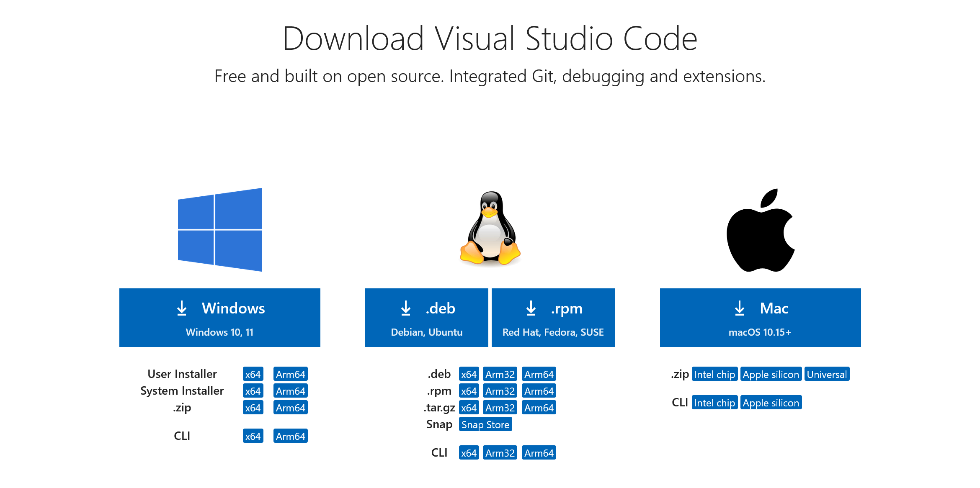Click the Linux Tux penguin icon
The height and width of the screenshot is (488, 980).
(490, 231)
